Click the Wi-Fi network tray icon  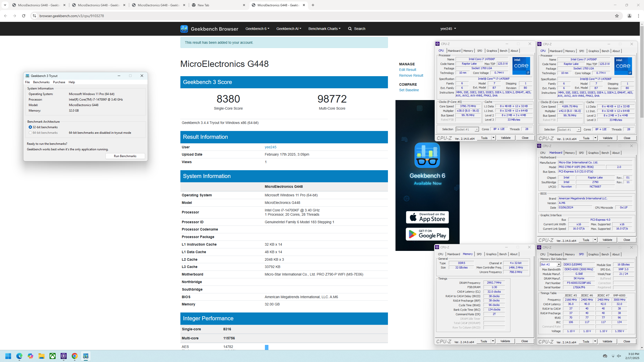(613, 356)
